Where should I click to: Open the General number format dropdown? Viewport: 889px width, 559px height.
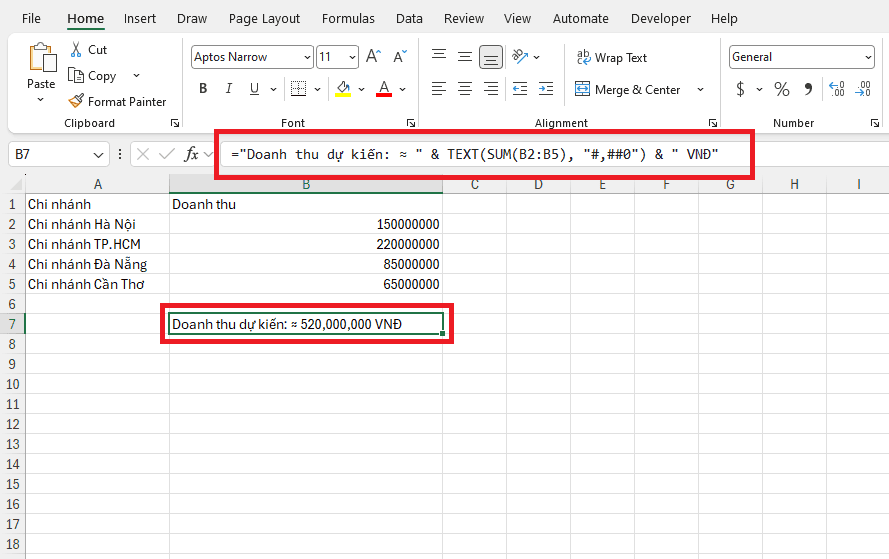point(868,57)
